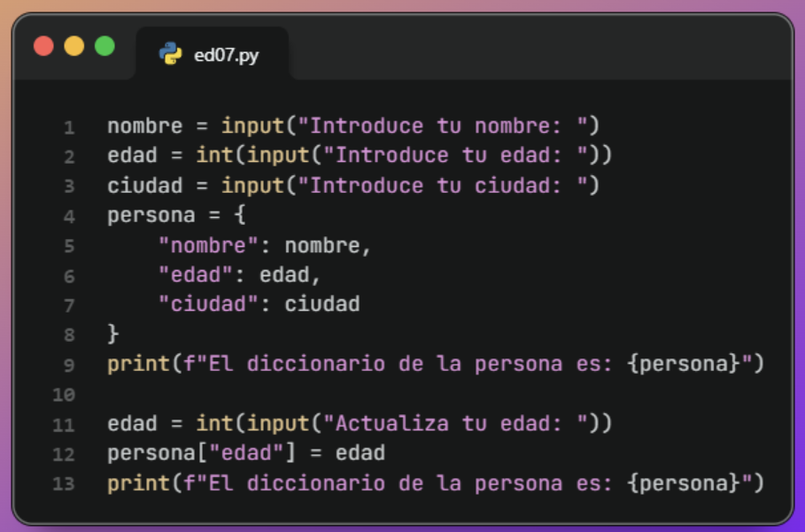Minimize the window using the yellow button

tap(74, 46)
